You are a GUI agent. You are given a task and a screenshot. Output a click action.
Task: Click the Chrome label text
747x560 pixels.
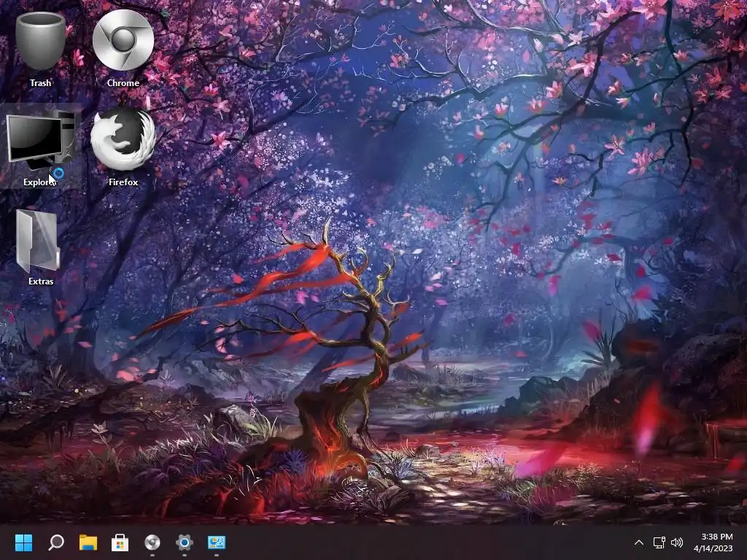pos(123,83)
